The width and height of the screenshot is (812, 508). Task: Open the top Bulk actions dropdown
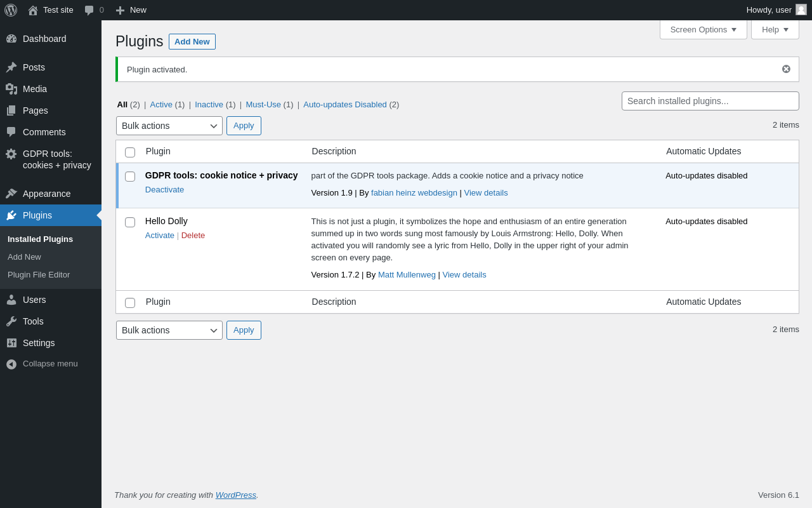click(169, 126)
